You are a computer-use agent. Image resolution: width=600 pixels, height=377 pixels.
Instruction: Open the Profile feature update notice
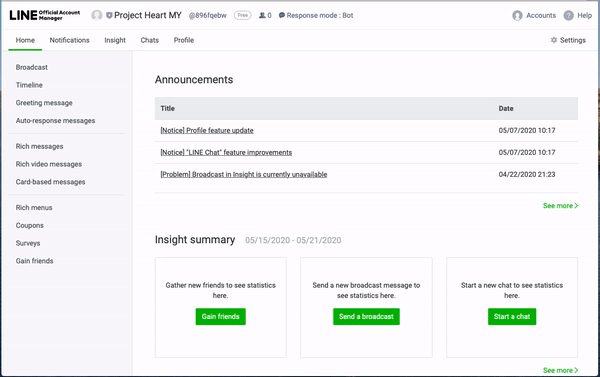pos(207,131)
